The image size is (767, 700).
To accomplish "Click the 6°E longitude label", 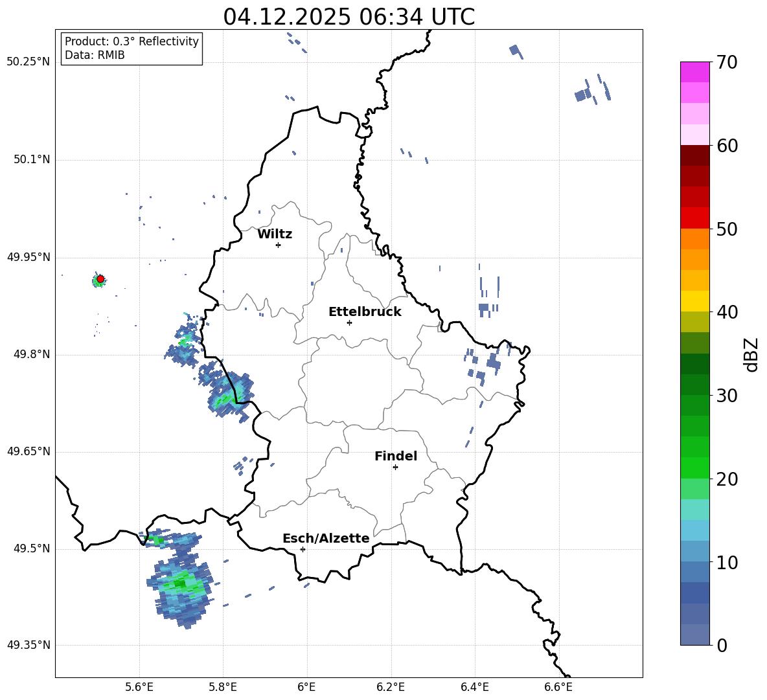I will coord(306,687).
